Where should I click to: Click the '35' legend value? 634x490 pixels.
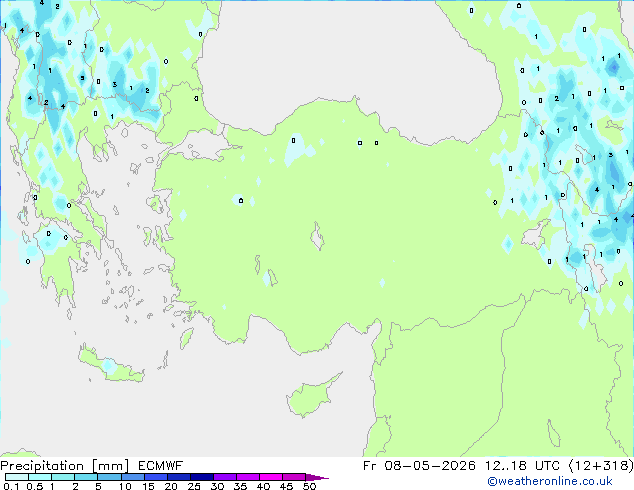coord(240,486)
